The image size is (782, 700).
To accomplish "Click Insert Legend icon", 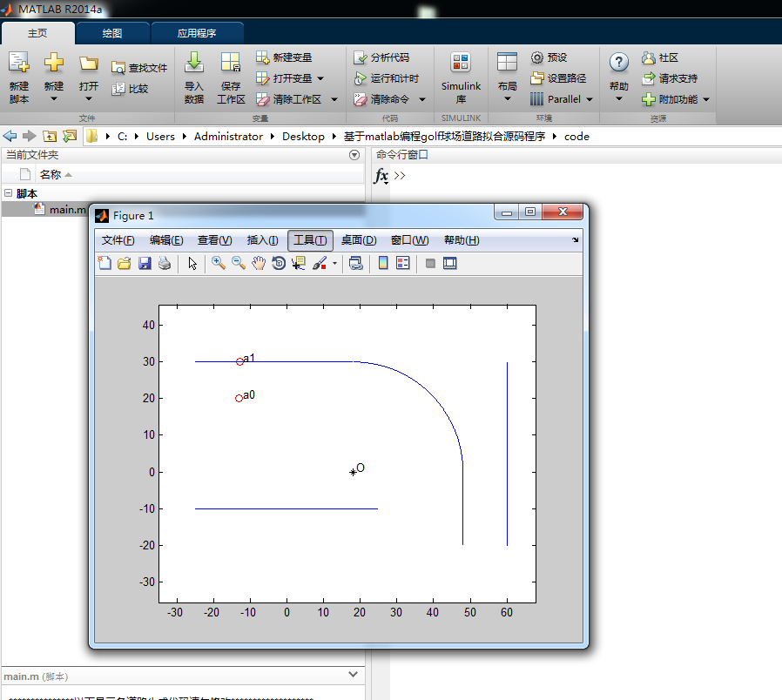I will click(x=403, y=263).
